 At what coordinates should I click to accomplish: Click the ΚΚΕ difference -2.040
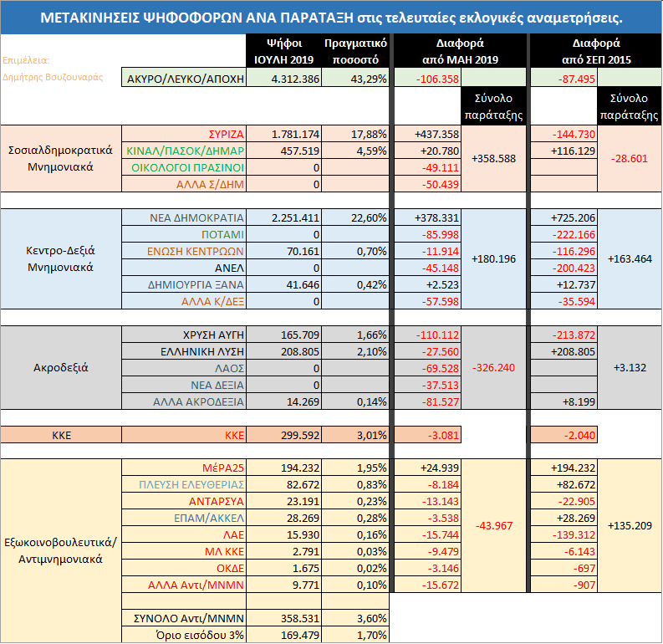pyautogui.click(x=564, y=435)
